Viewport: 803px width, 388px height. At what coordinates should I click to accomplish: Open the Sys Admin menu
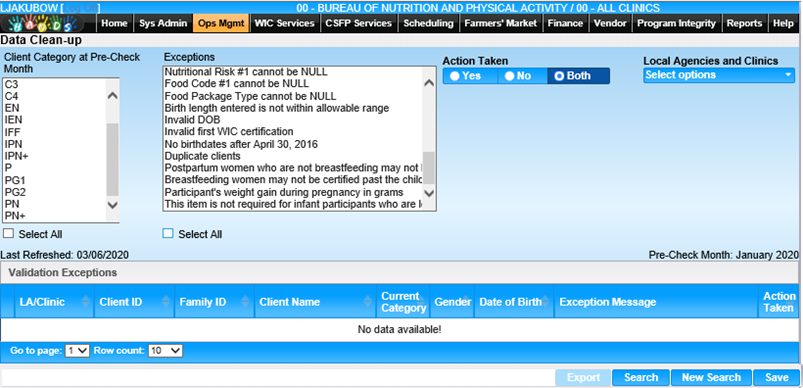pyautogui.click(x=162, y=24)
